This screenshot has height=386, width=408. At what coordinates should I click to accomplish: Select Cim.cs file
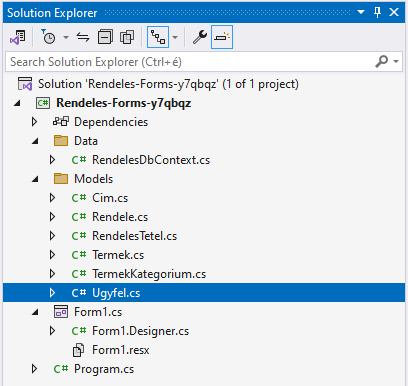coord(110,198)
